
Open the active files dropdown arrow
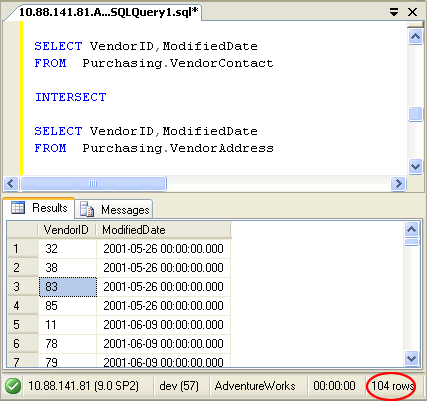[x=394, y=12]
